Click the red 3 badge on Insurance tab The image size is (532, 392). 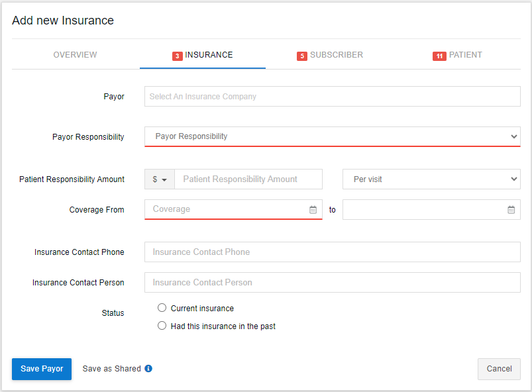(176, 56)
